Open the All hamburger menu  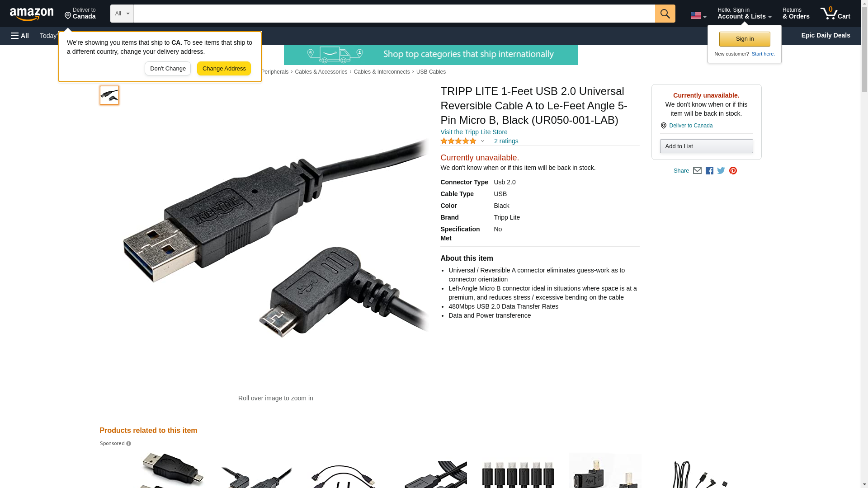[20, 36]
